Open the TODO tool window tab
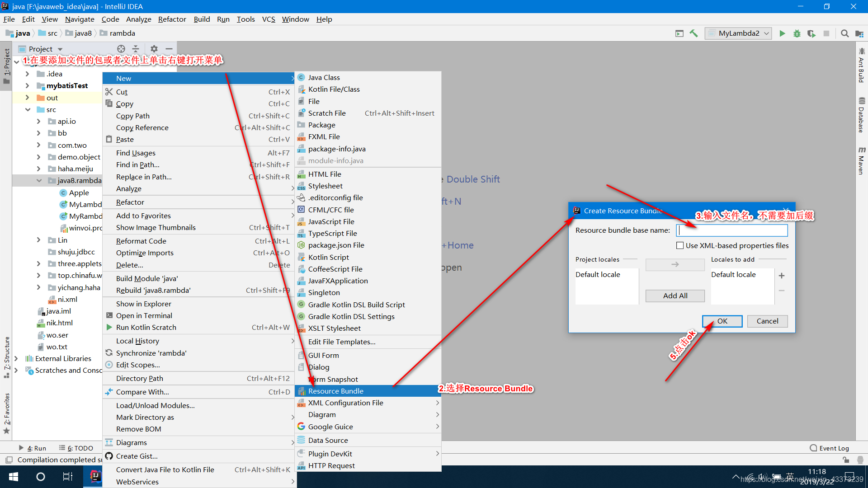The image size is (868, 488). tap(76, 448)
